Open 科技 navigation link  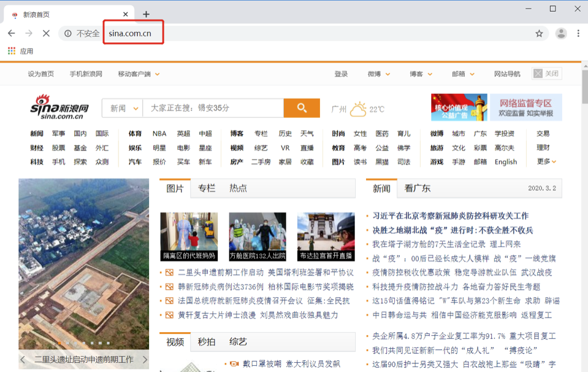pyautogui.click(x=37, y=162)
